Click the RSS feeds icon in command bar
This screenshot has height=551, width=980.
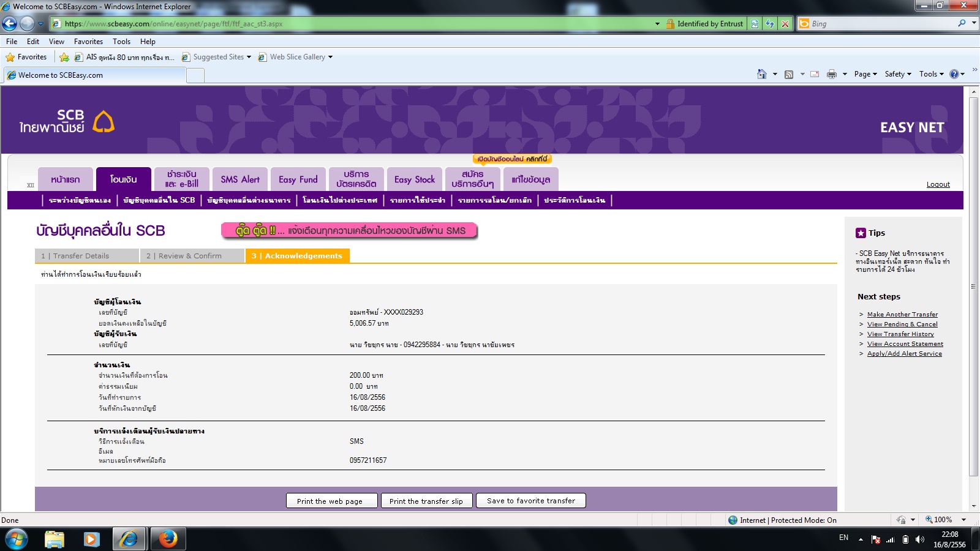pos(789,74)
